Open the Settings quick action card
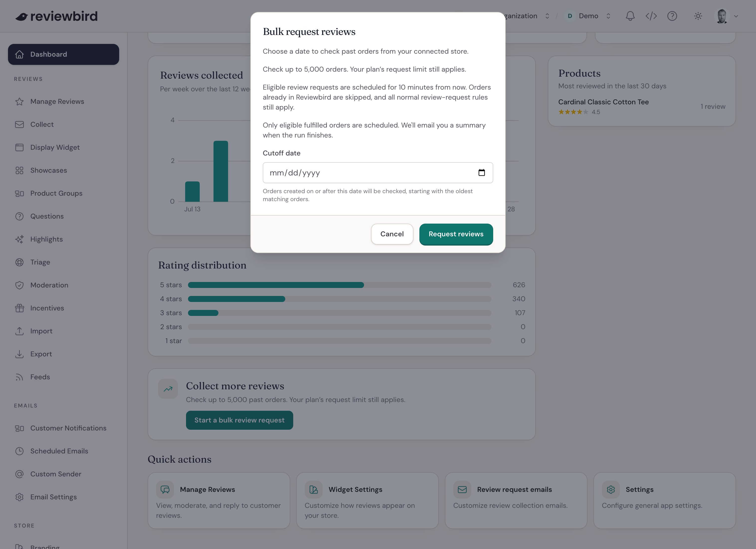Image resolution: width=756 pixels, height=549 pixels. click(665, 501)
